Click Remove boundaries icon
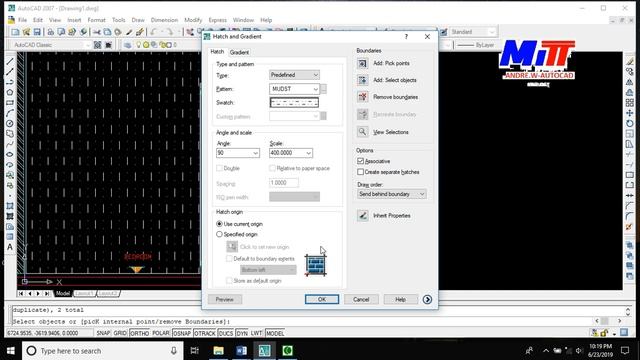Image resolution: width=640 pixels, height=360 pixels. [362, 97]
